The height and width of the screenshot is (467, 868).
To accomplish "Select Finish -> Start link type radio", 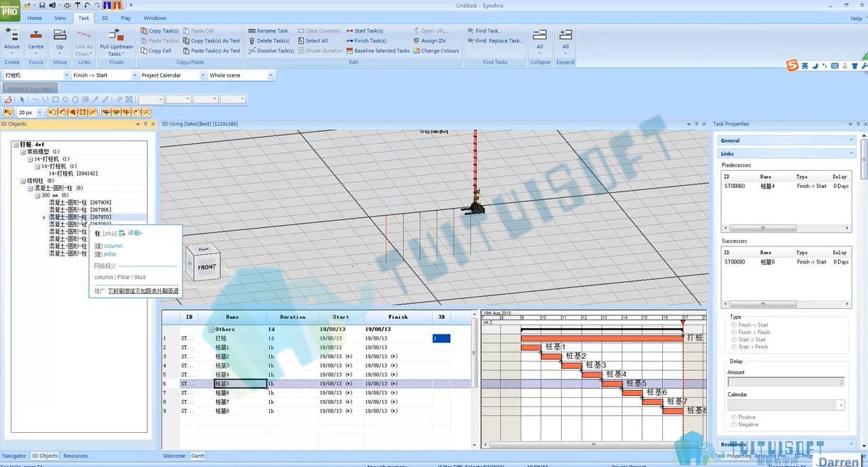I will click(x=734, y=325).
